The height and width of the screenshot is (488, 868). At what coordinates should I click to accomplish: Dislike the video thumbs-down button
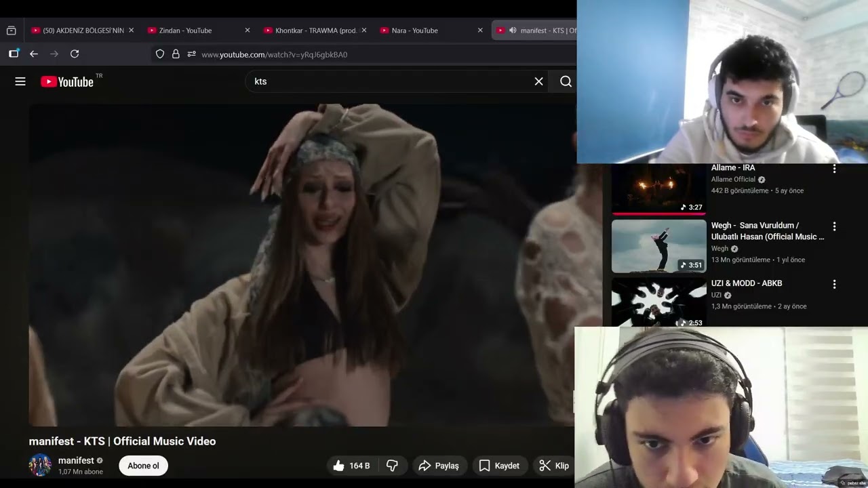pyautogui.click(x=392, y=466)
